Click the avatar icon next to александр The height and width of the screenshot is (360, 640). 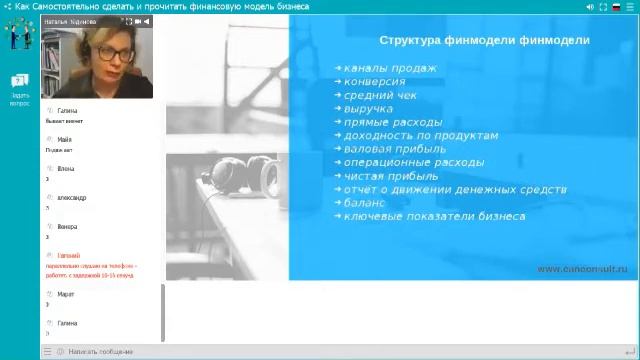(50, 197)
